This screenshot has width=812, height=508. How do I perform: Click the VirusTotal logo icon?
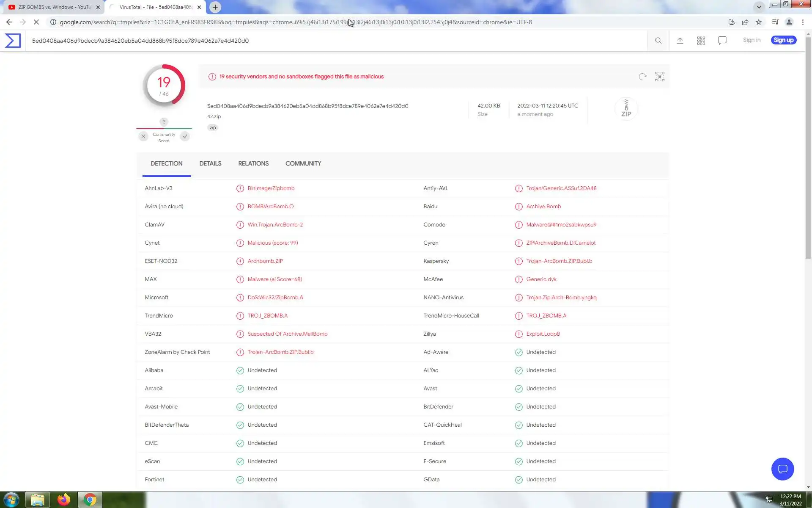coord(13,41)
